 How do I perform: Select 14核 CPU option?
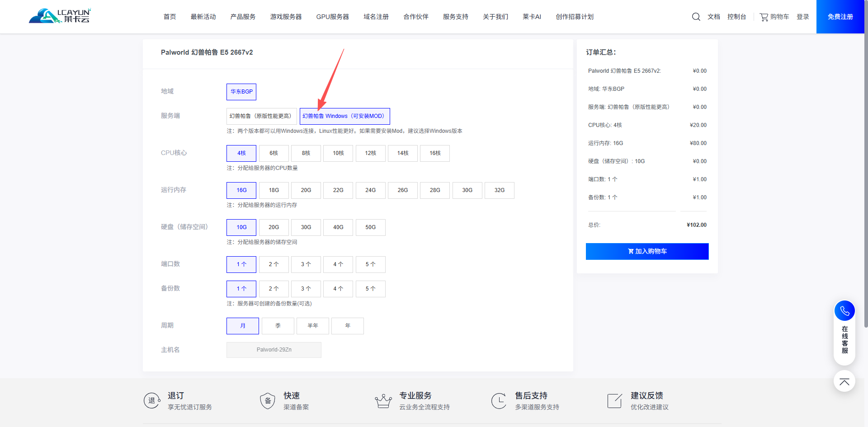pyautogui.click(x=403, y=153)
